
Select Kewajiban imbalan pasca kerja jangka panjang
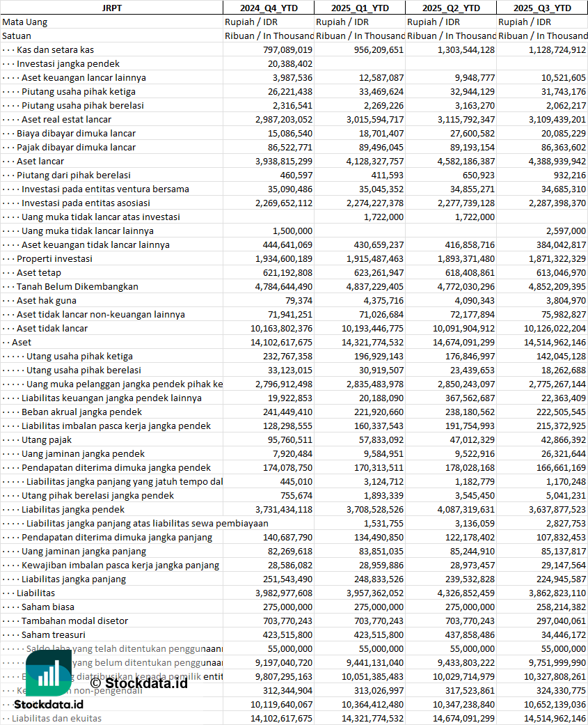click(x=120, y=565)
